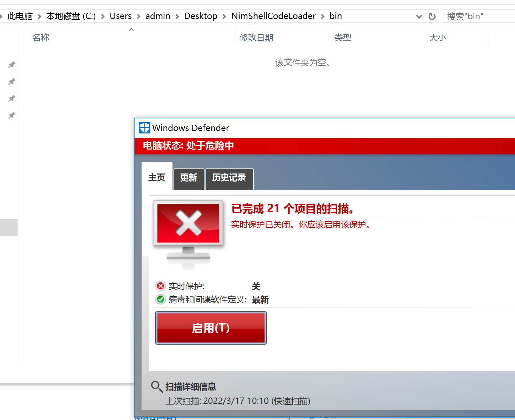The image size is (515, 420).
Task: Click Users in the address path
Action: (120, 16)
